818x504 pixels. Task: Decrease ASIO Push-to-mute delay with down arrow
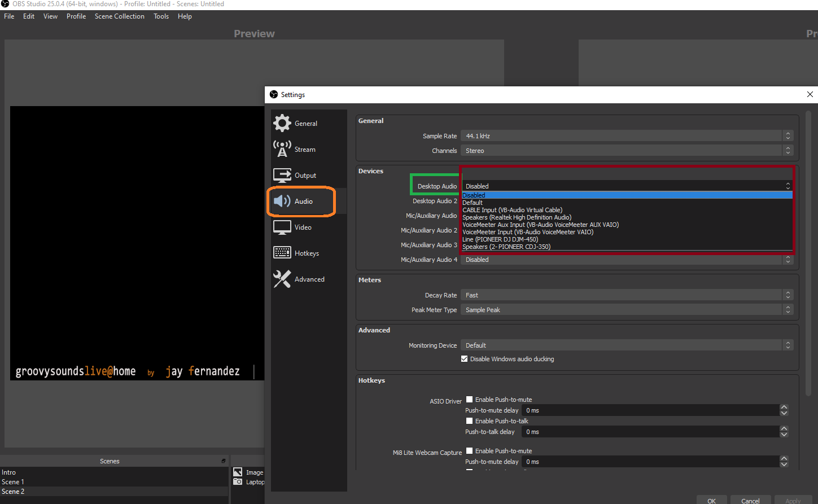[x=784, y=413]
